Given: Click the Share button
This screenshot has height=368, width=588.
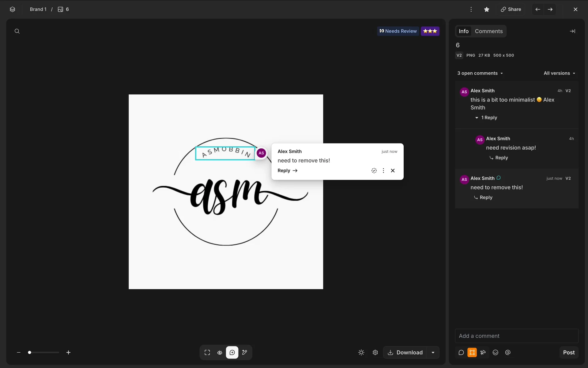Looking at the screenshot, I should click(511, 9).
